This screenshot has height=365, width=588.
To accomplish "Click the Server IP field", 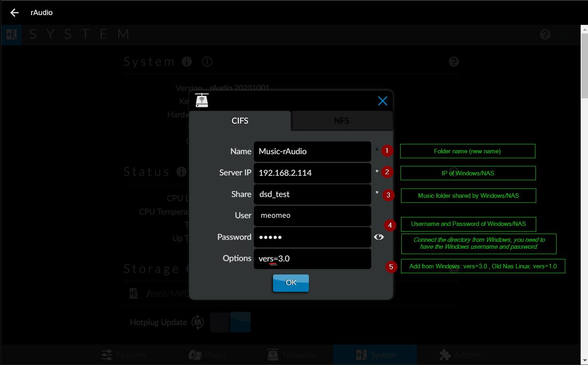I will [313, 173].
